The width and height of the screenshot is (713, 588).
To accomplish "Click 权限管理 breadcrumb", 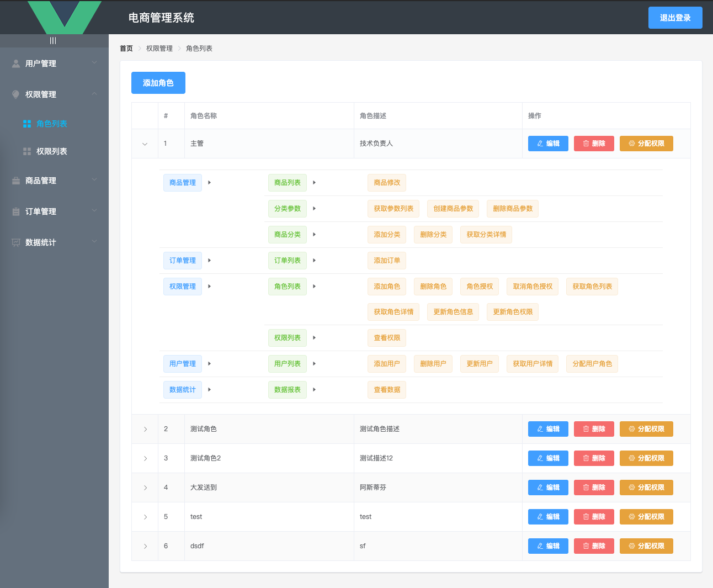I will coord(159,49).
